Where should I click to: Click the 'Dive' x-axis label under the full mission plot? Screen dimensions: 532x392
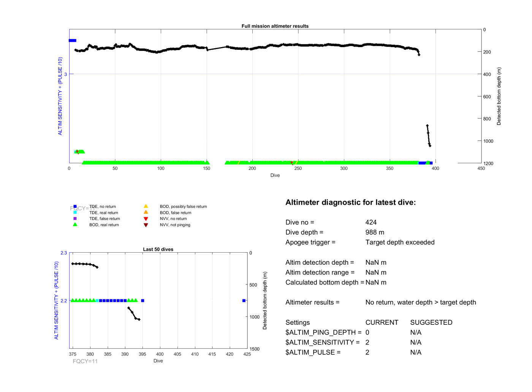275,175
